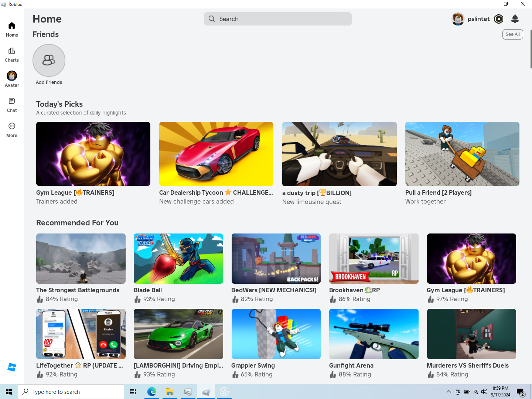Click the Recommended For You heading

[x=77, y=223]
